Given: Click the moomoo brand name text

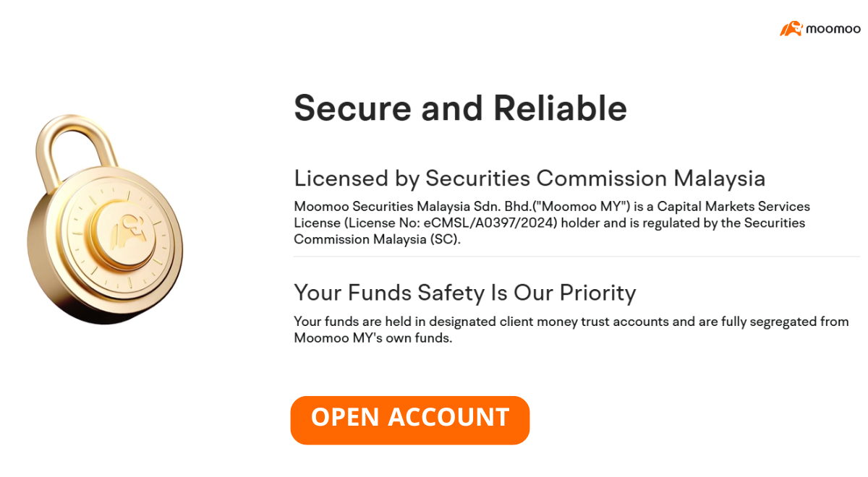Looking at the screenshot, I should tap(833, 30).
